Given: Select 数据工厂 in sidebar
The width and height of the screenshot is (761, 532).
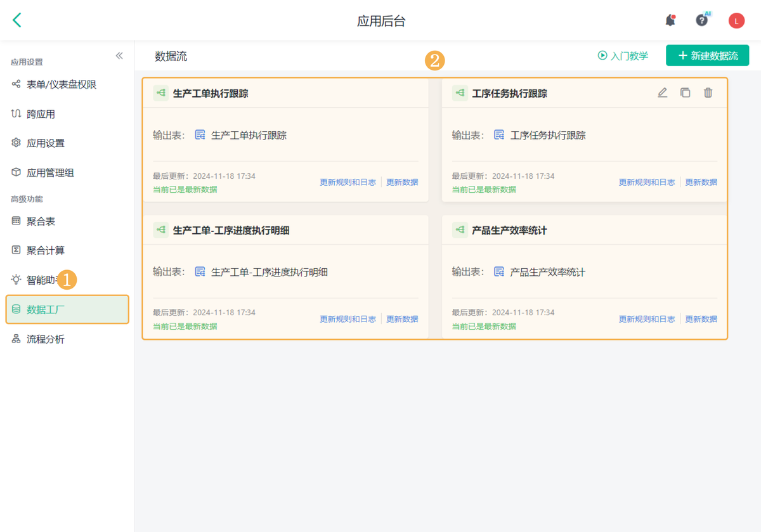Looking at the screenshot, I should coord(46,310).
